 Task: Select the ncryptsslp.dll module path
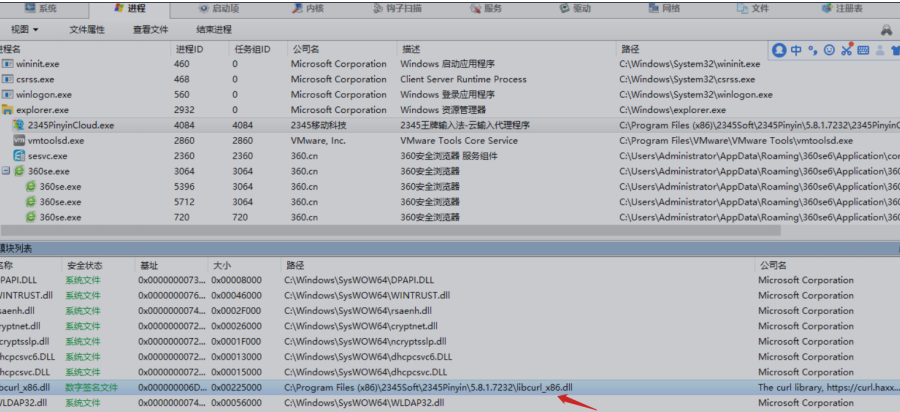(365, 341)
